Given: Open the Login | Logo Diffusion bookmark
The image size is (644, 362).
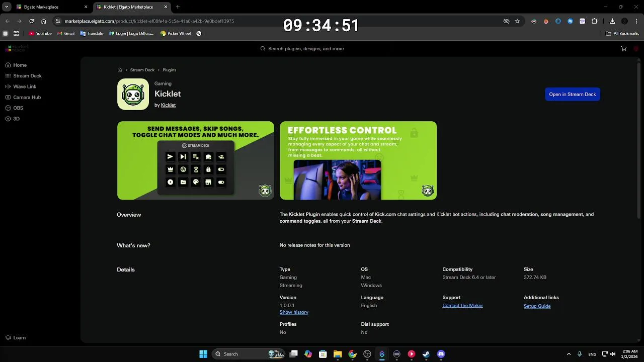Looking at the screenshot, I should [131, 34].
